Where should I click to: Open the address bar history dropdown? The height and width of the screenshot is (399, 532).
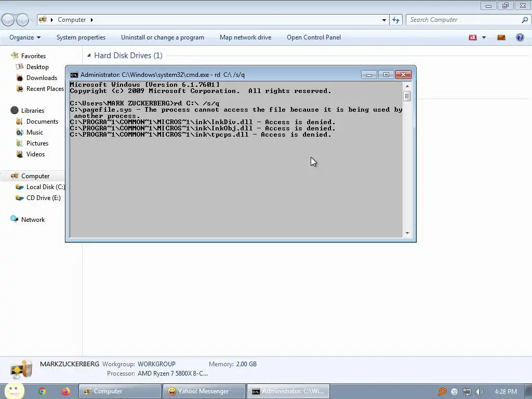(384, 20)
